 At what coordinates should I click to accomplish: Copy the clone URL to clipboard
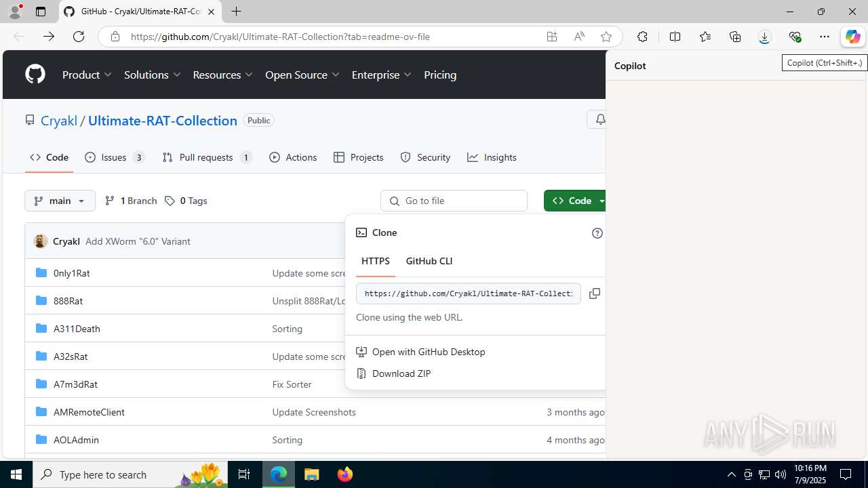[595, 293]
